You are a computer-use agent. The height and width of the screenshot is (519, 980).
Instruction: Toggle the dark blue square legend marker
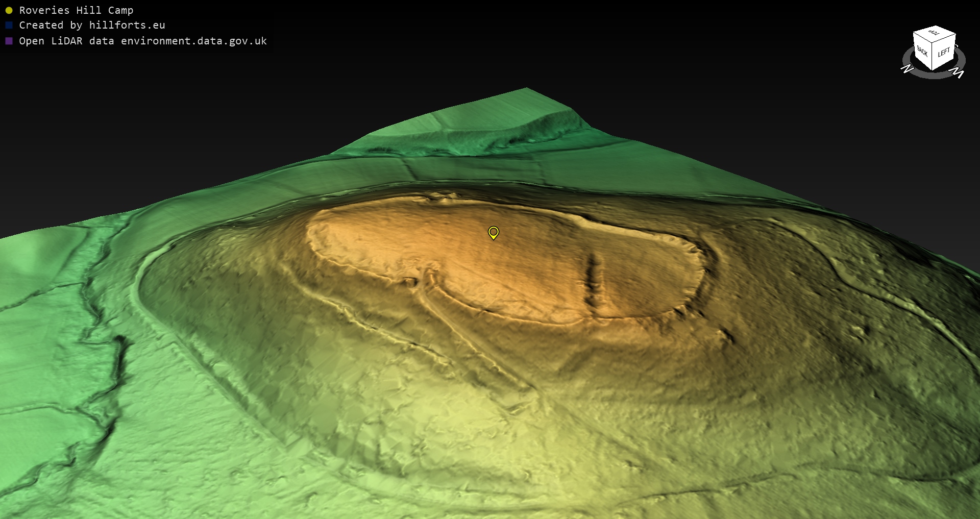[x=9, y=25]
